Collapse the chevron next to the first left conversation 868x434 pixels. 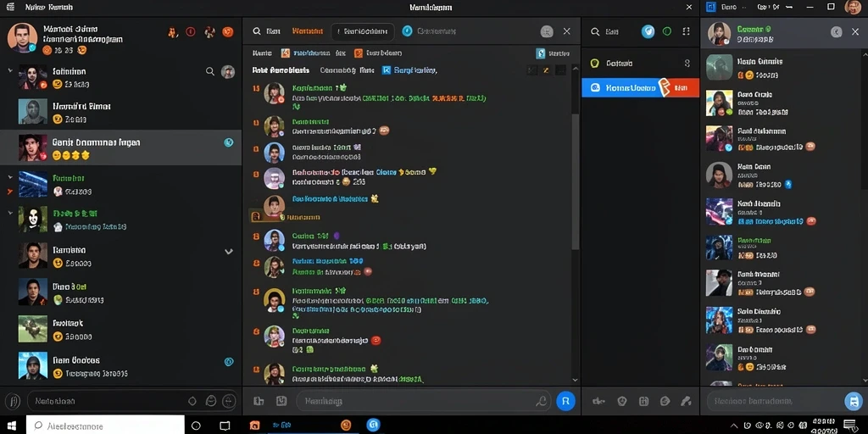point(10,71)
